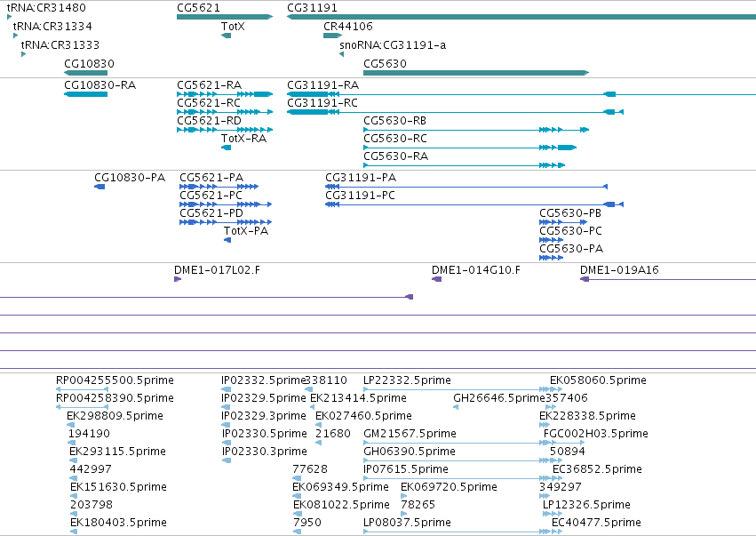
Task: Click protein CG5630-PB
Action: (563, 222)
